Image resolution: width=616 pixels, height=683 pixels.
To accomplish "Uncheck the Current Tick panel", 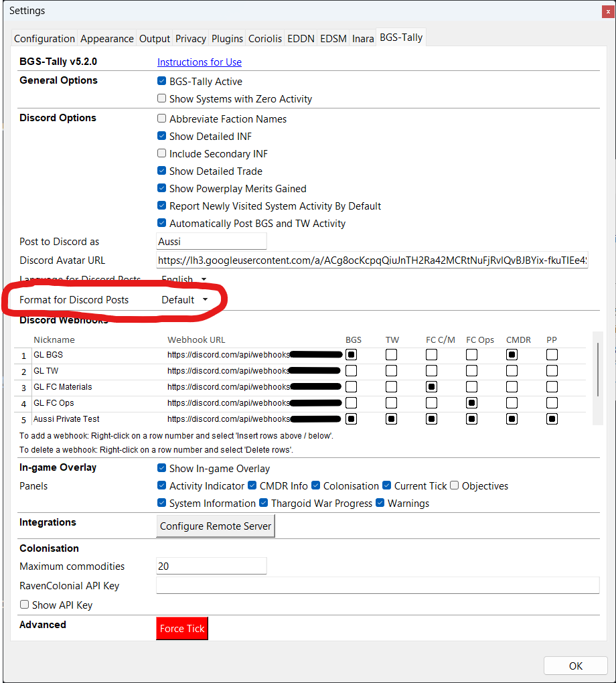I will coord(386,485).
